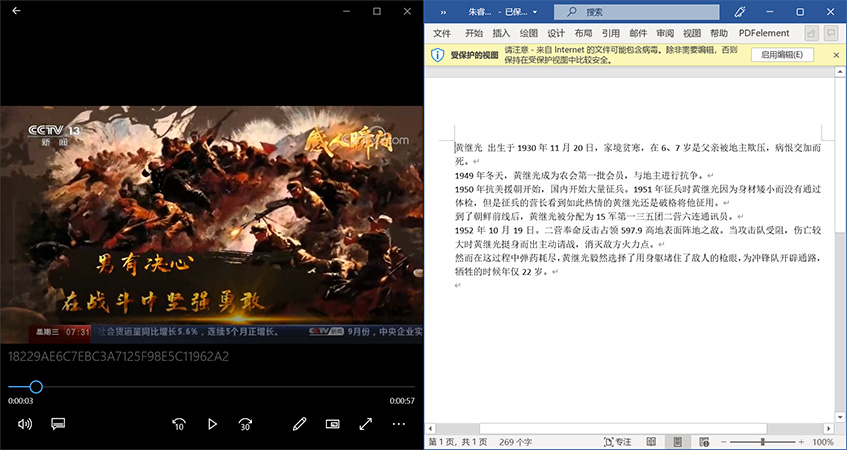This screenshot has width=847, height=450.
Task: Click the vertical scrollbar up arrow
Action: (841, 72)
